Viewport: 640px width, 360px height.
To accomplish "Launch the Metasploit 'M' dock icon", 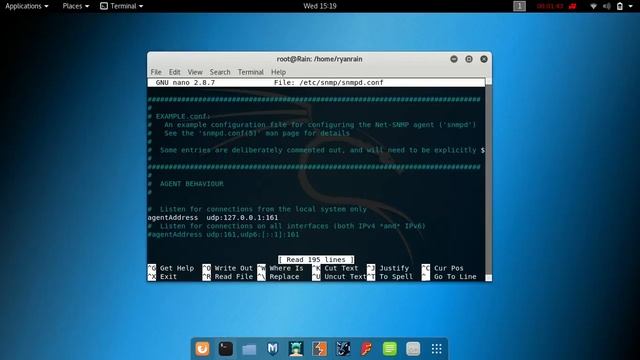I will click(x=272, y=349).
